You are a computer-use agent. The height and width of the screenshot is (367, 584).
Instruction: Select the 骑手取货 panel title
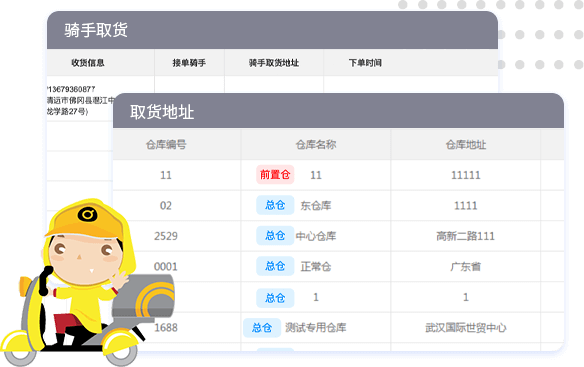[96, 30]
